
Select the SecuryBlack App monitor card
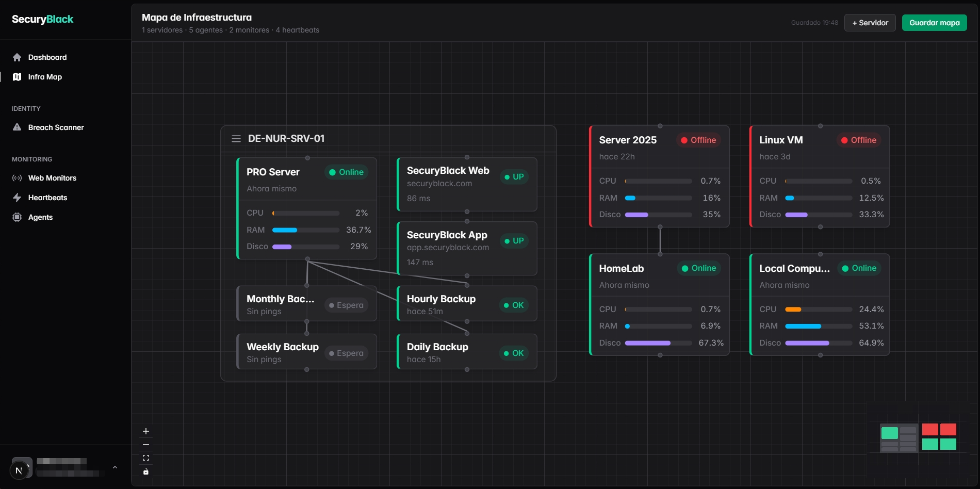coord(467,249)
